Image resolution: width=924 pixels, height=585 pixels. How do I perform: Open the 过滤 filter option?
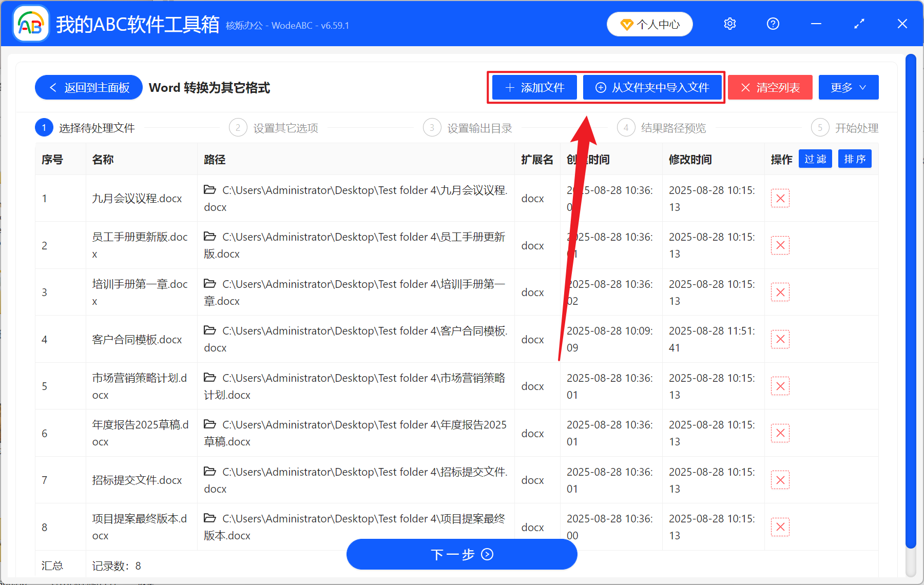(x=815, y=159)
